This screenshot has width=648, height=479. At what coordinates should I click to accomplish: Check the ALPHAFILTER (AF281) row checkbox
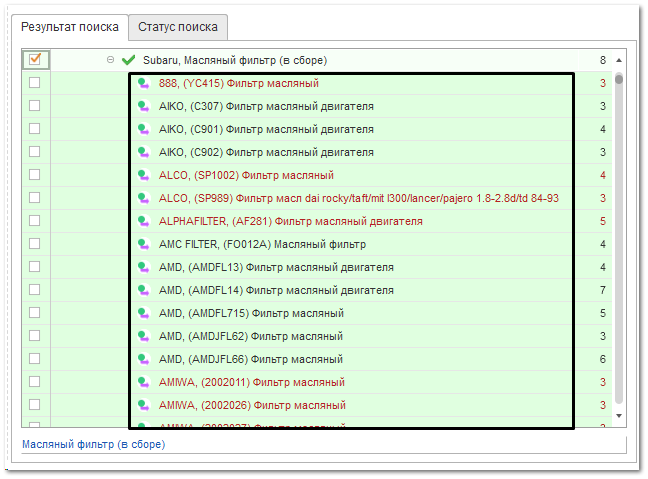(35, 221)
